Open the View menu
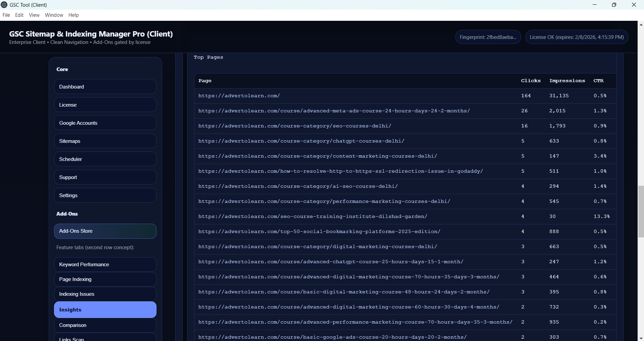 pos(34,15)
